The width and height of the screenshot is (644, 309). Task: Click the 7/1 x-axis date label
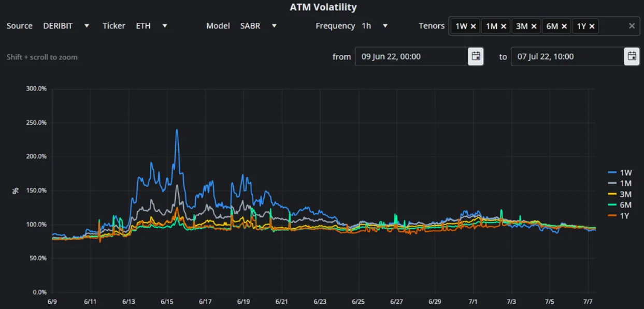click(473, 301)
